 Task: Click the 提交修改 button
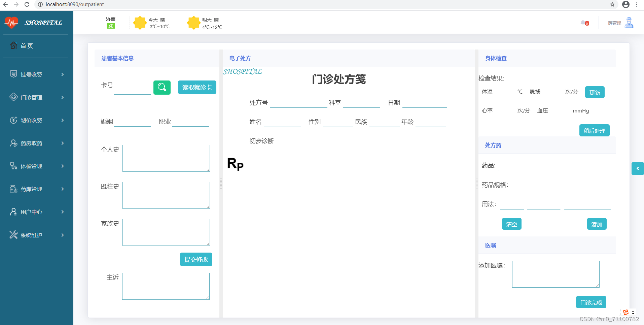tap(196, 259)
